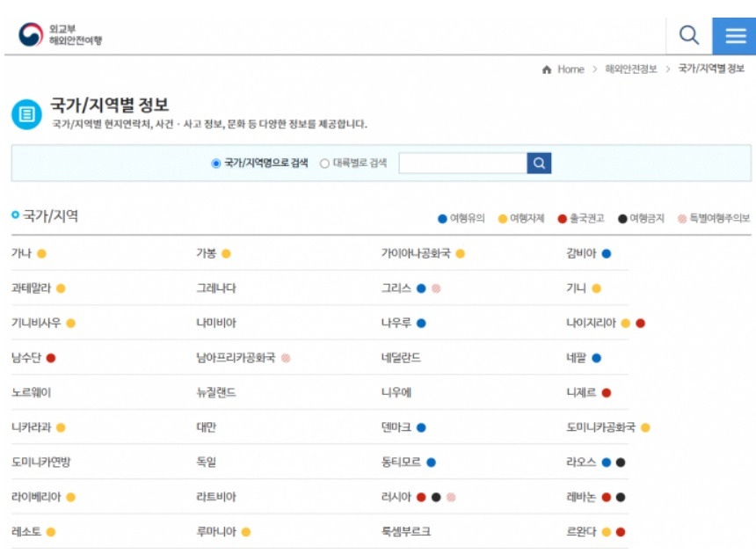Image resolution: width=756 pixels, height=554 pixels.
Task: Open country 노르웨이
Action: click(32, 392)
